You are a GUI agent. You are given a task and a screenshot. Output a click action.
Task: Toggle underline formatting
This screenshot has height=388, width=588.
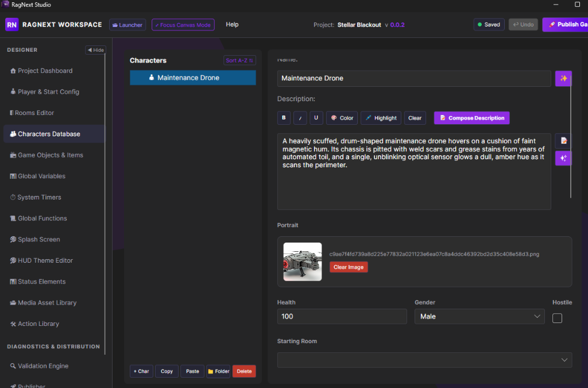click(x=316, y=118)
